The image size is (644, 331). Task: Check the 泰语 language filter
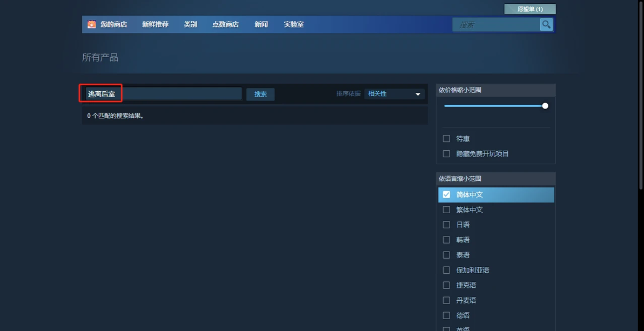tap(446, 255)
